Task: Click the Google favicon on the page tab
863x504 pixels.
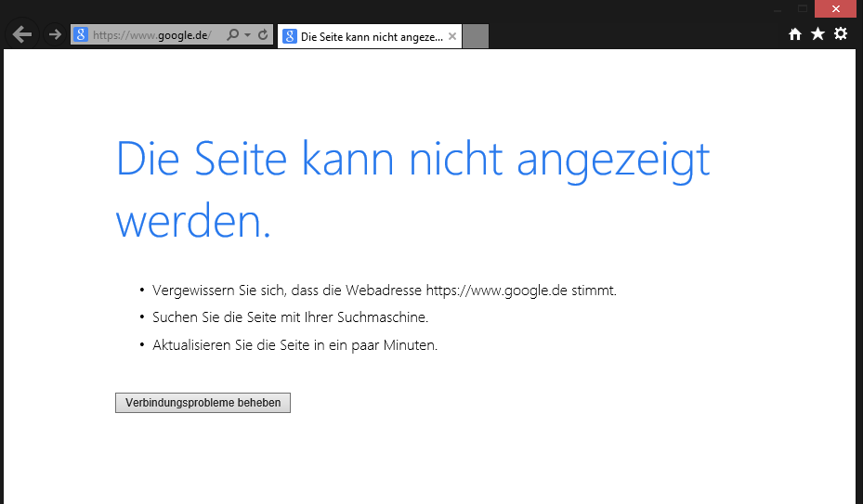Action: (x=290, y=36)
